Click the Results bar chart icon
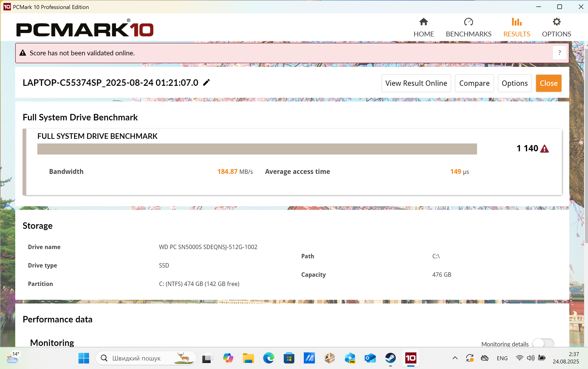Image resolution: width=588 pixels, height=369 pixels. point(516,22)
